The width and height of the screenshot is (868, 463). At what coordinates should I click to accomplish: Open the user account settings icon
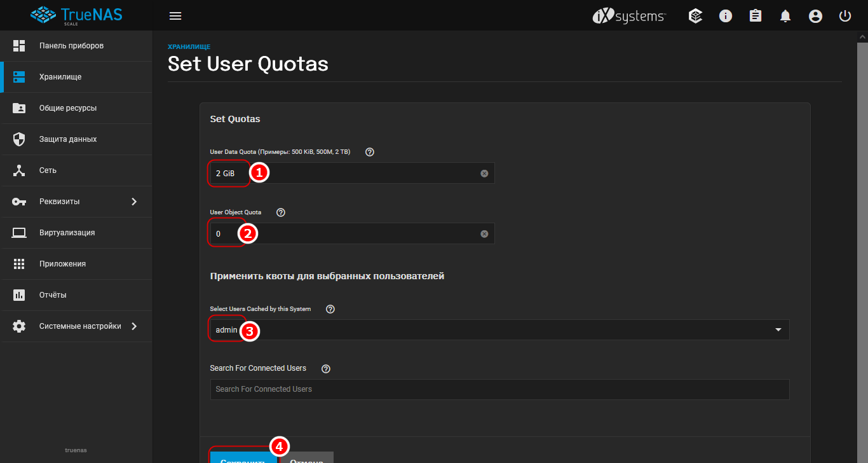(815, 16)
